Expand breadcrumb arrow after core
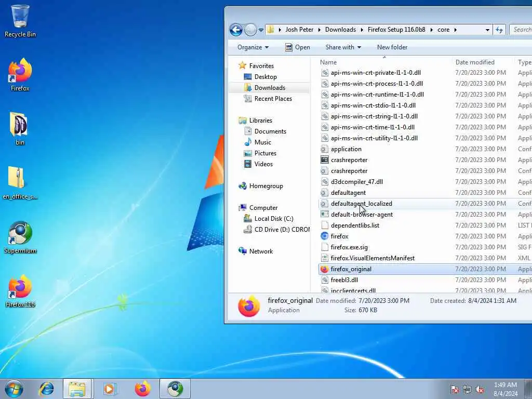Screen dimensions: 532x399 [455, 30]
